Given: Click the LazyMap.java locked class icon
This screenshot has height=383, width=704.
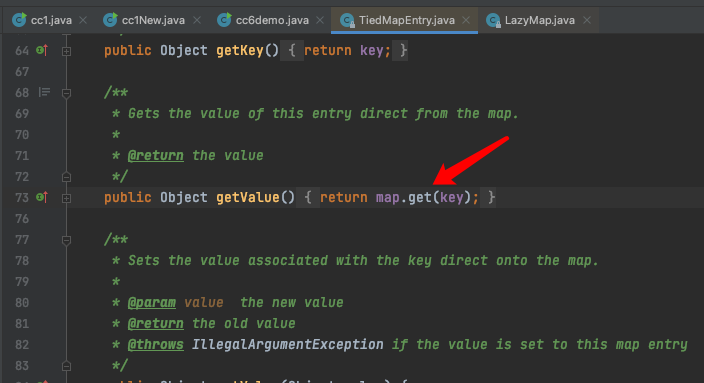Looking at the screenshot, I should (493, 20).
